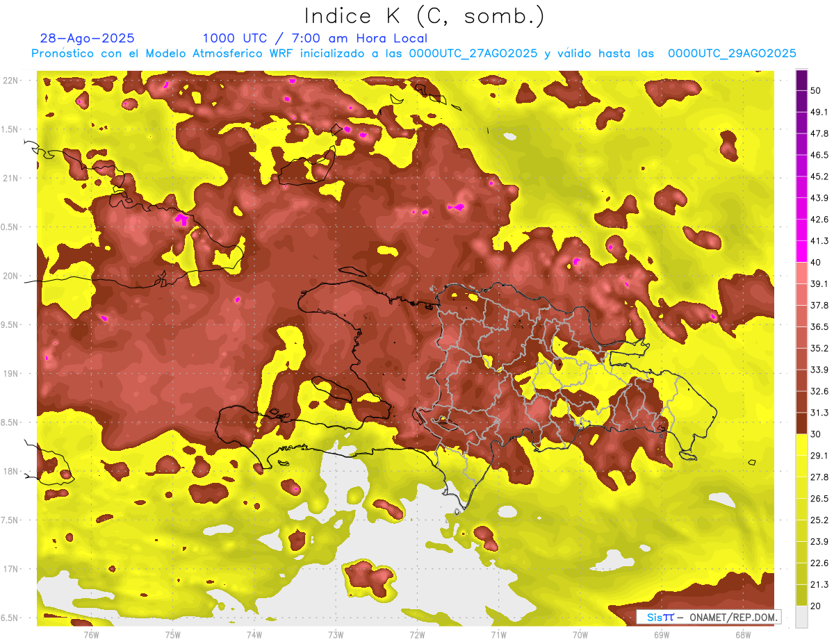Select the longitude label "75W"
834x644 pixels.
point(173,634)
